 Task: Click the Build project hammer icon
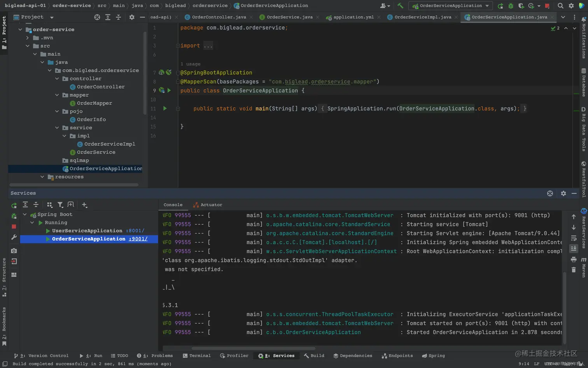click(x=400, y=5)
